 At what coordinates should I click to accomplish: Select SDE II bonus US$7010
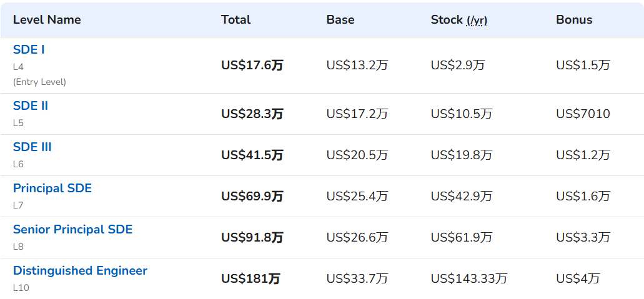point(583,114)
